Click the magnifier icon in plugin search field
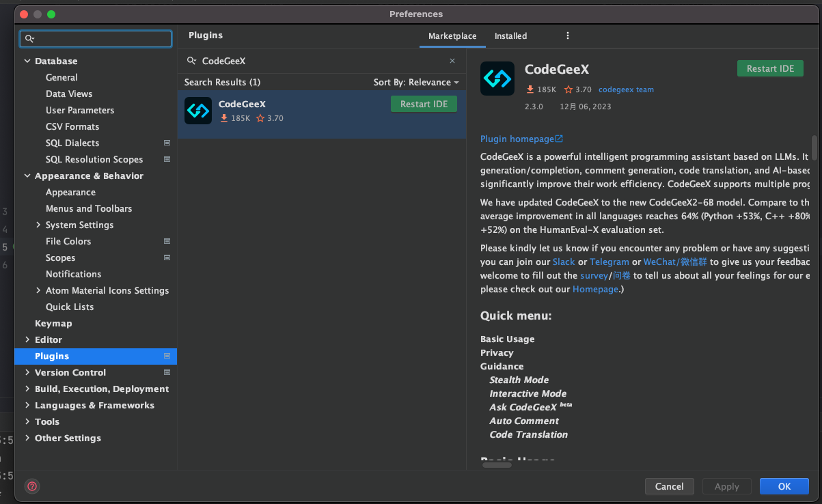The height and width of the screenshot is (504, 822). [x=192, y=61]
